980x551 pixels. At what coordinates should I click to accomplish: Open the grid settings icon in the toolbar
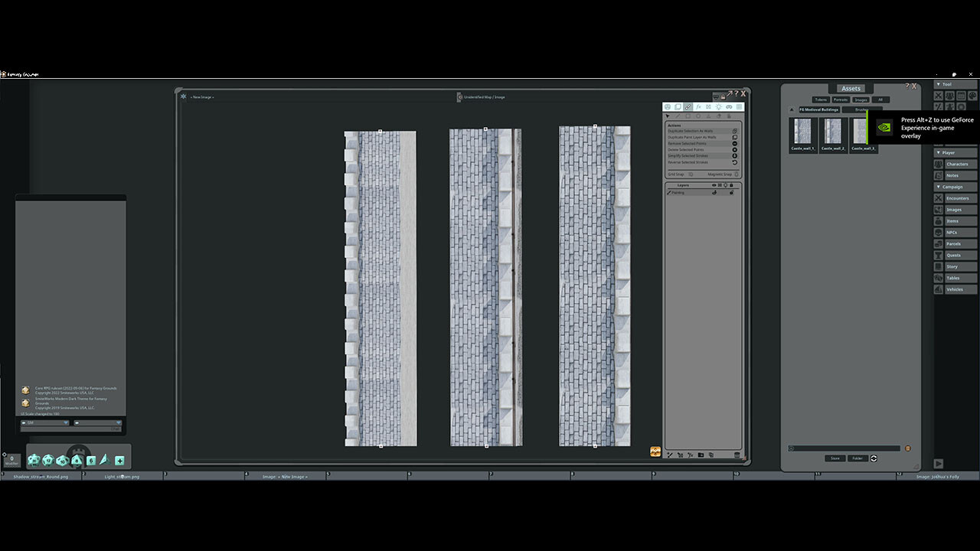(739, 107)
